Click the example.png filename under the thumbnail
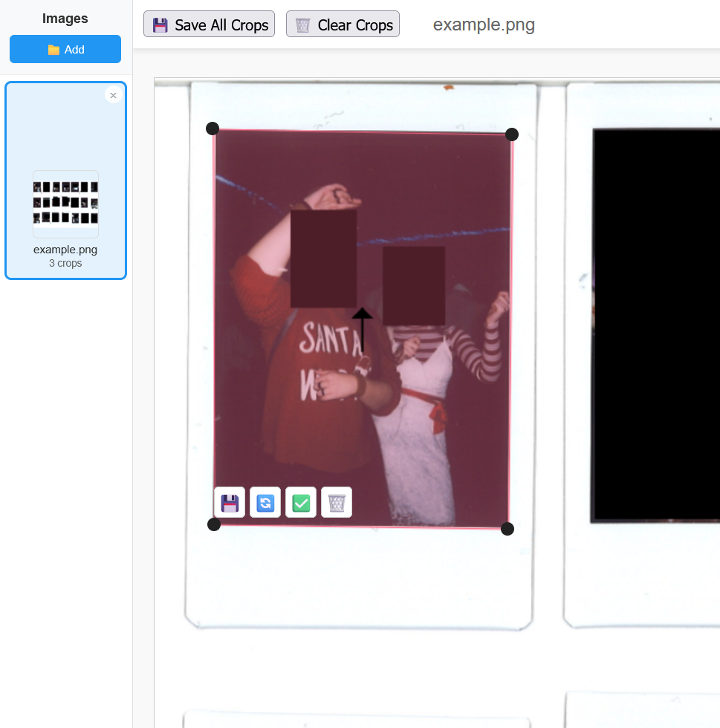Screen dimensions: 720x728 pos(65,250)
